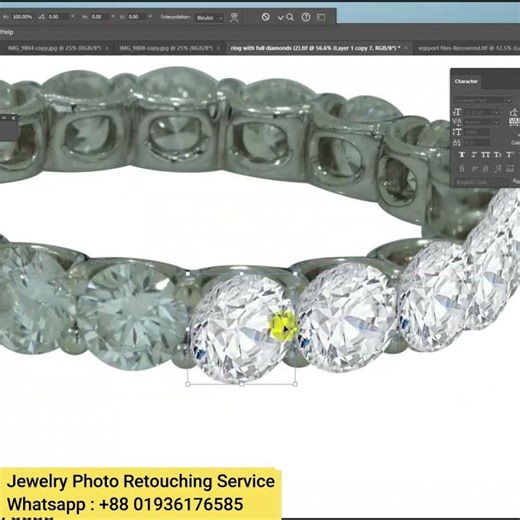Screen dimensions: 520x520
Task: Click the vertical scale value field
Action: (476, 132)
